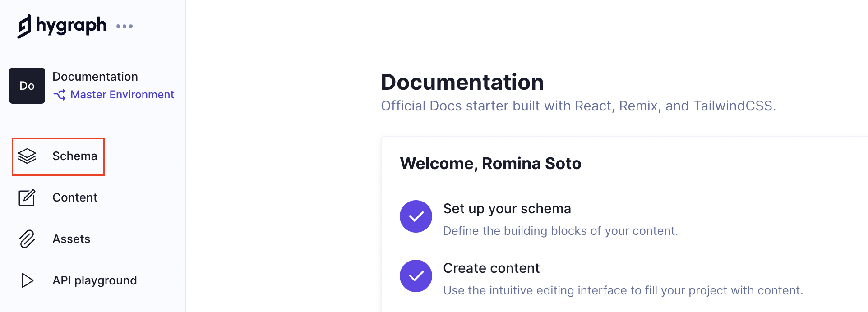Click the Documentation main page heading
This screenshot has width=868, height=312.
point(462,82)
